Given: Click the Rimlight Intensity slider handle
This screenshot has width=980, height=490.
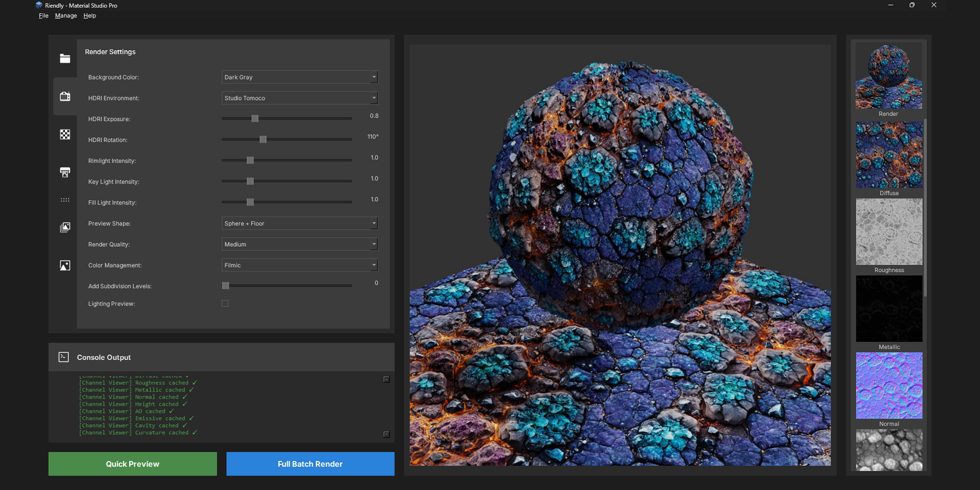Looking at the screenshot, I should [250, 160].
